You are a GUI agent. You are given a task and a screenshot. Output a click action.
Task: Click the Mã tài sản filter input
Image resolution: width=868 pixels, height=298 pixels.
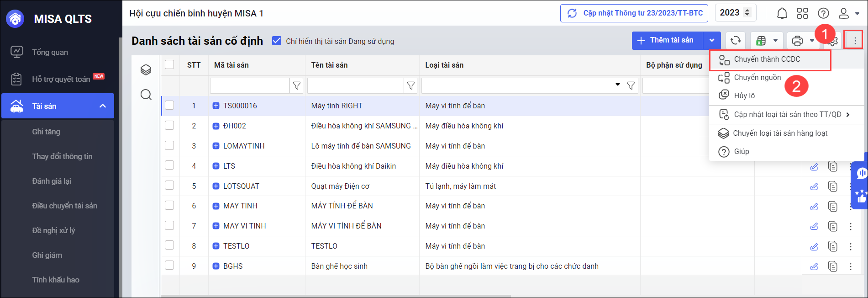pos(250,85)
